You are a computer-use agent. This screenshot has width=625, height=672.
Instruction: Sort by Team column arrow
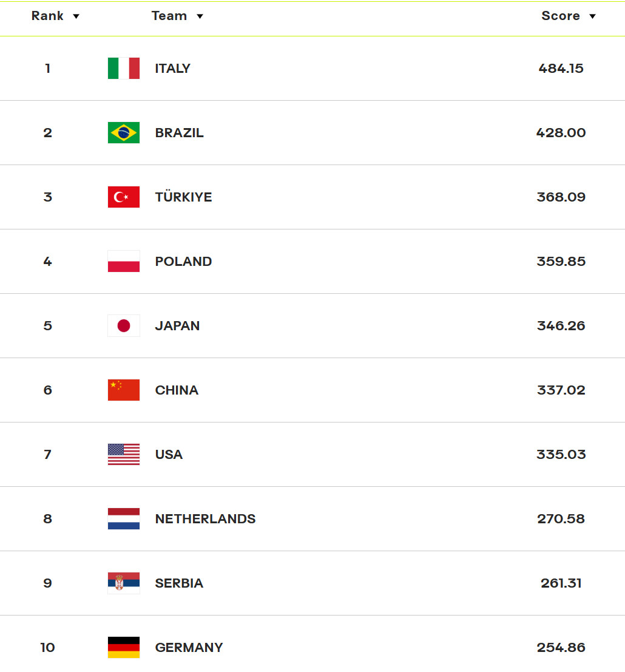[200, 16]
